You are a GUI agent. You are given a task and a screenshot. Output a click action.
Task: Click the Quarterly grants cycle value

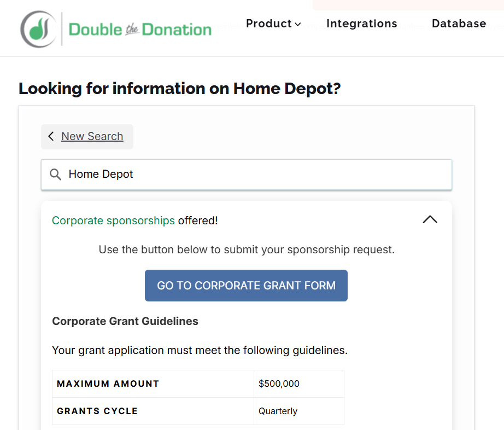[278, 411]
